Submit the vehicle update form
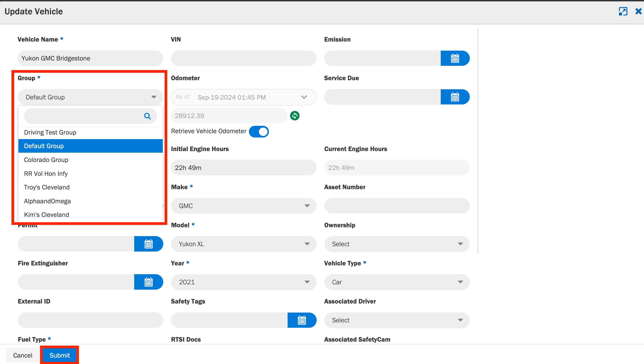Screen dimensions: 644x364 59,355
